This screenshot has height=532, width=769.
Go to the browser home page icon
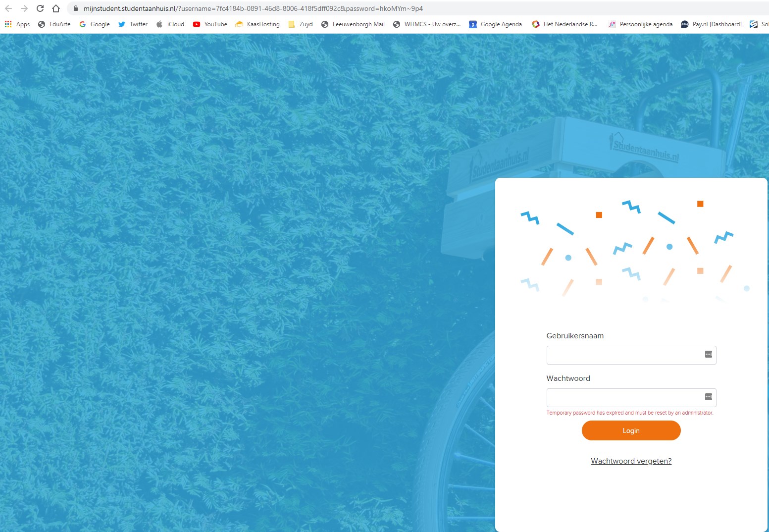click(x=56, y=8)
